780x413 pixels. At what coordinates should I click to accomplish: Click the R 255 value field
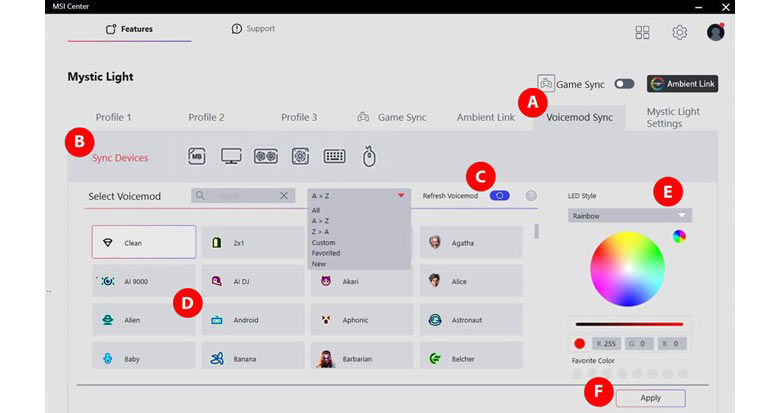[606, 343]
